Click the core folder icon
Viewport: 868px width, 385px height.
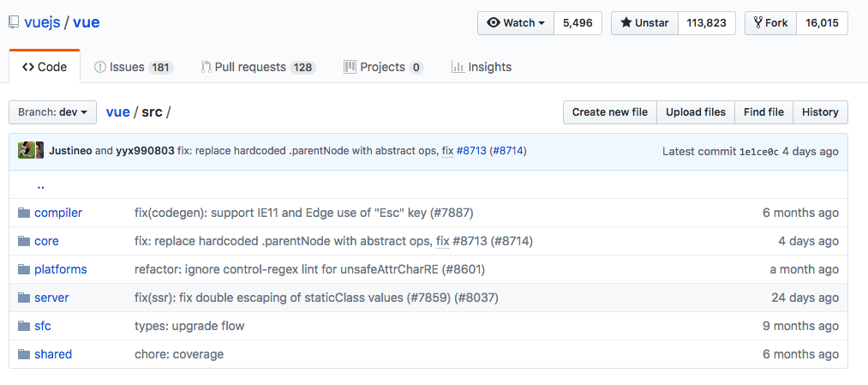[24, 241]
